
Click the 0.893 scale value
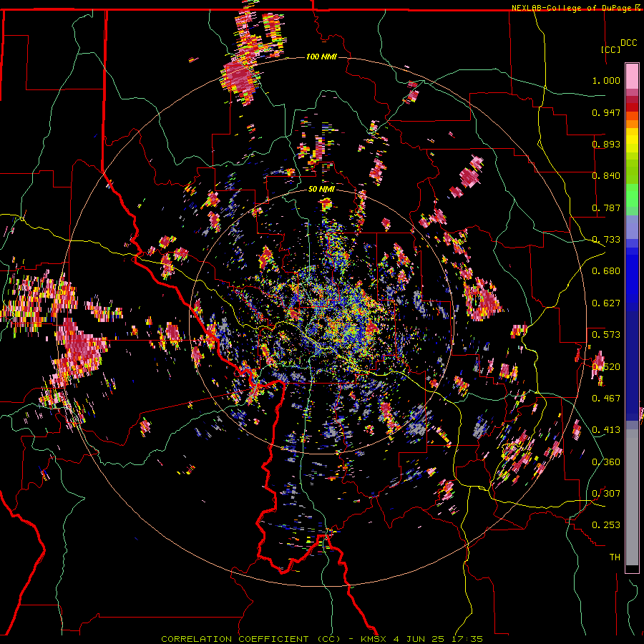click(606, 144)
